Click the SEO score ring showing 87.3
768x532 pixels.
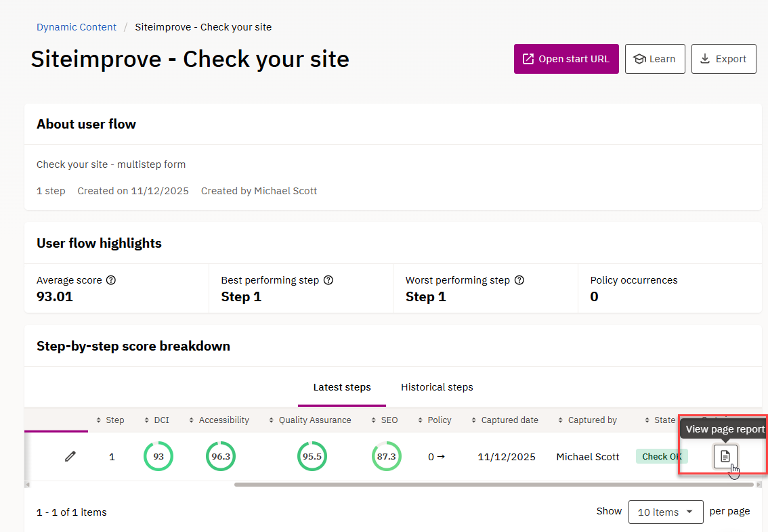(387, 456)
